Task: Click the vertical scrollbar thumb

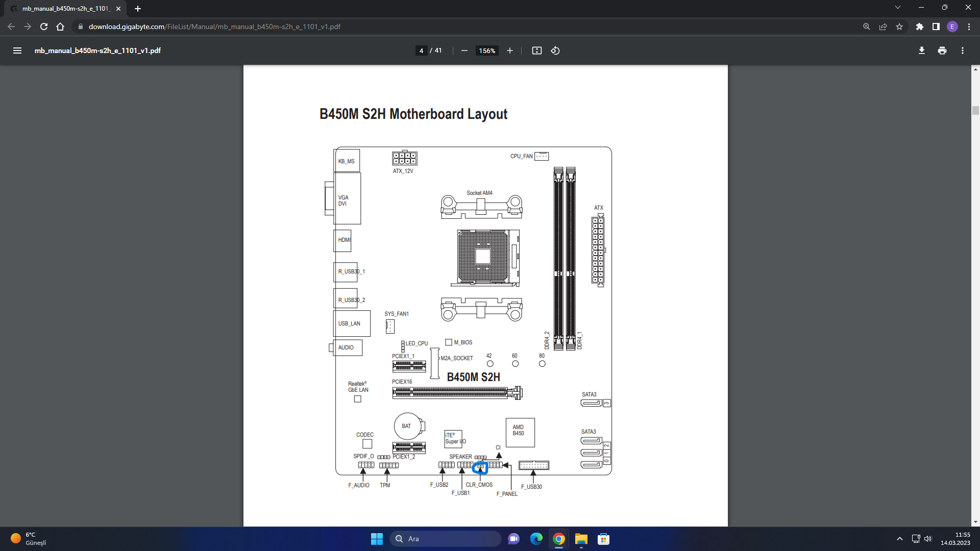Action: pos(975,110)
